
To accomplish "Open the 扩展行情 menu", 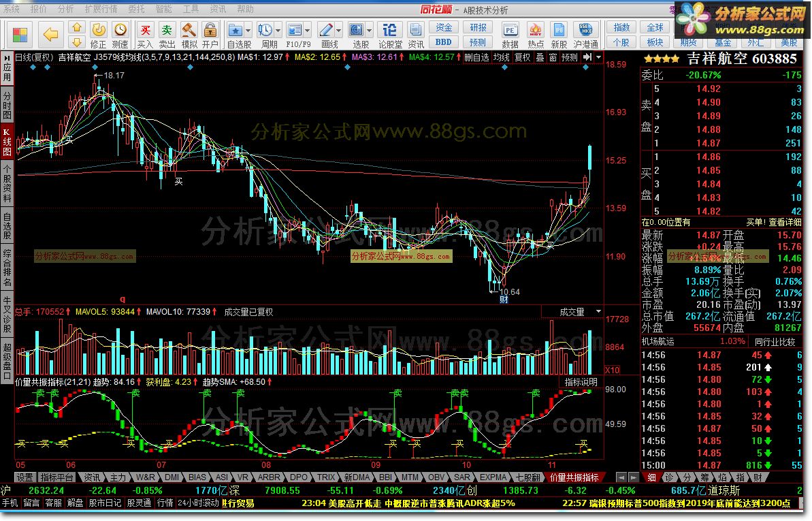I will pyautogui.click(x=101, y=9).
